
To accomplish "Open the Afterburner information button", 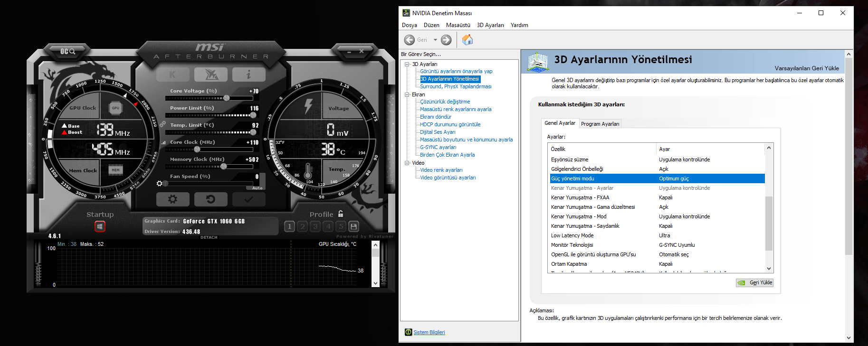I will 248,75.
